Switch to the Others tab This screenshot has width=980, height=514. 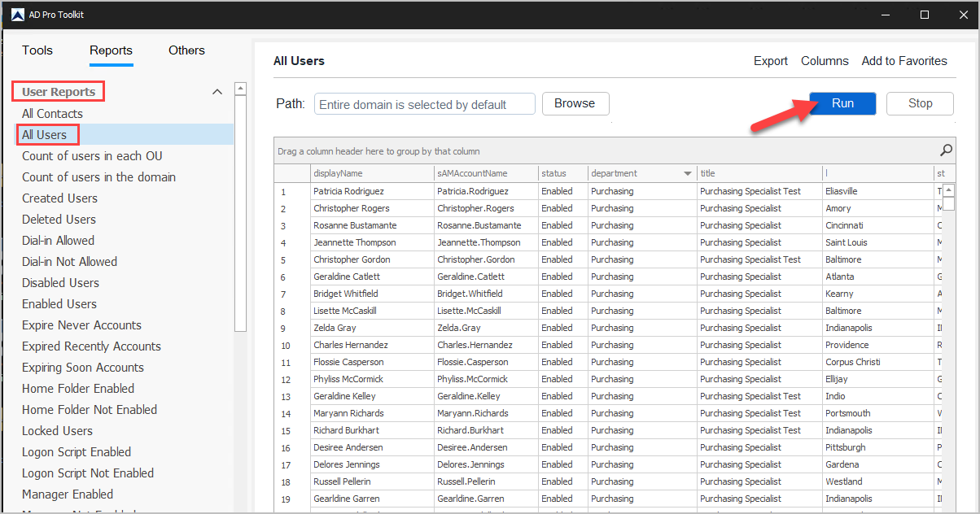click(186, 50)
